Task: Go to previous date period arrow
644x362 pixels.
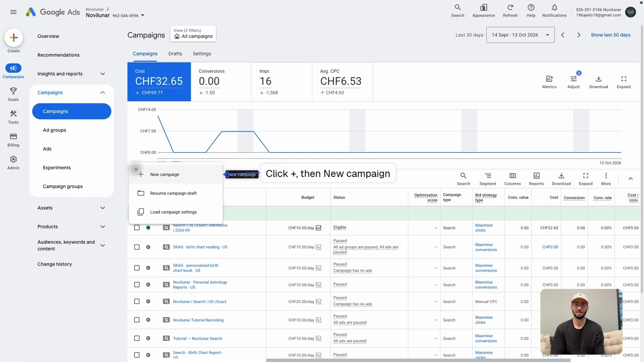Action: [x=563, y=35]
